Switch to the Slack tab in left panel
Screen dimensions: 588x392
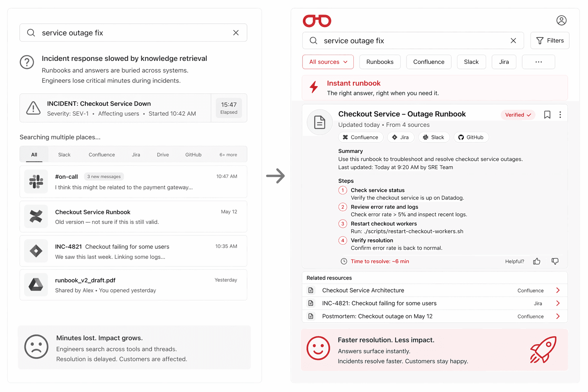[64, 155]
